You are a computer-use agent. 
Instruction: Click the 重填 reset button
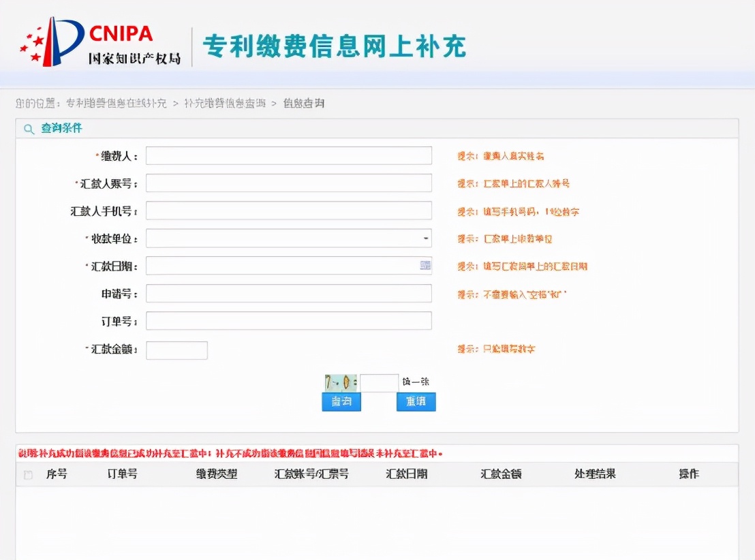click(x=416, y=401)
